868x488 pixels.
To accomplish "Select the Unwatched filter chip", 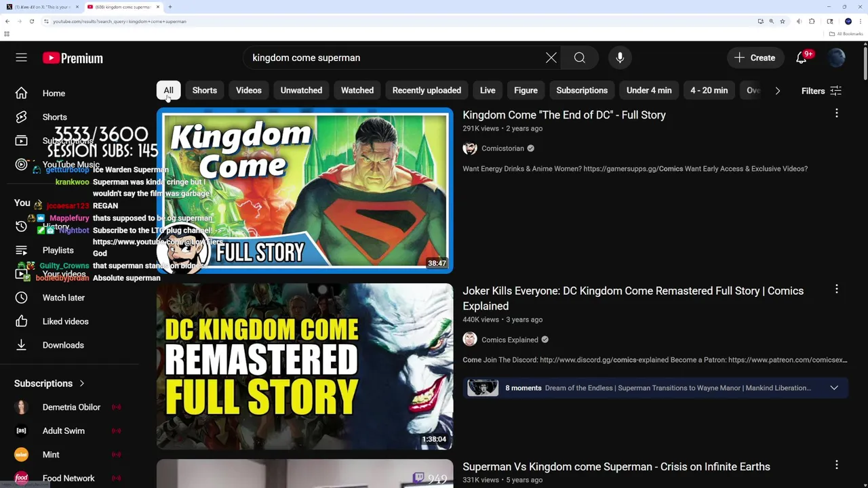I will pos(301,90).
